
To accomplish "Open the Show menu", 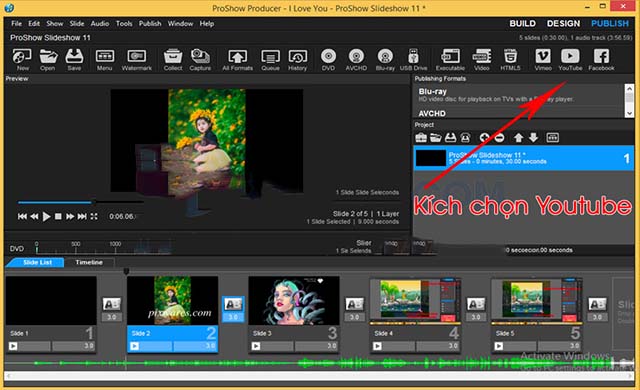I will (55, 24).
